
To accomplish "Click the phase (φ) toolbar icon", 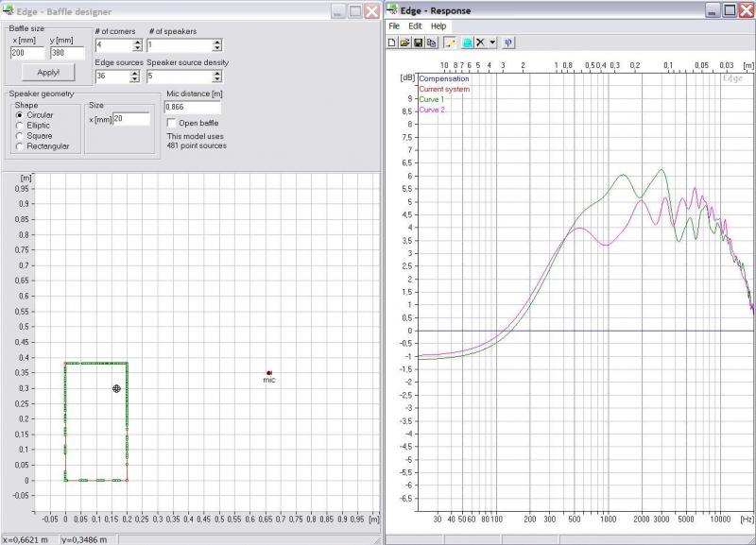I will 508,43.
